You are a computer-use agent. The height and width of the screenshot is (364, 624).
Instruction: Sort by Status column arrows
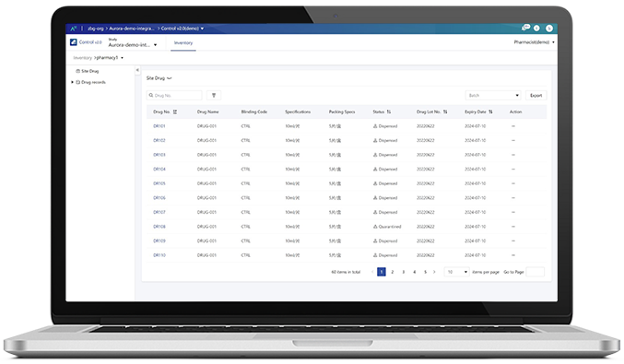click(389, 112)
